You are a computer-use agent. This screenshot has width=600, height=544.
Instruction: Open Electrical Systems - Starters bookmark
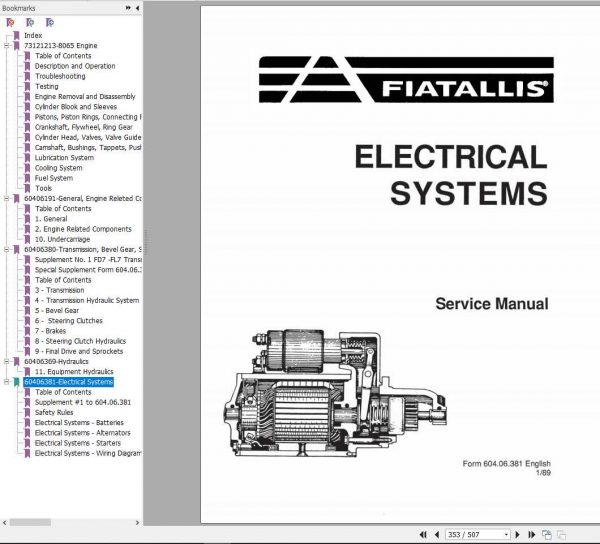(x=78, y=443)
